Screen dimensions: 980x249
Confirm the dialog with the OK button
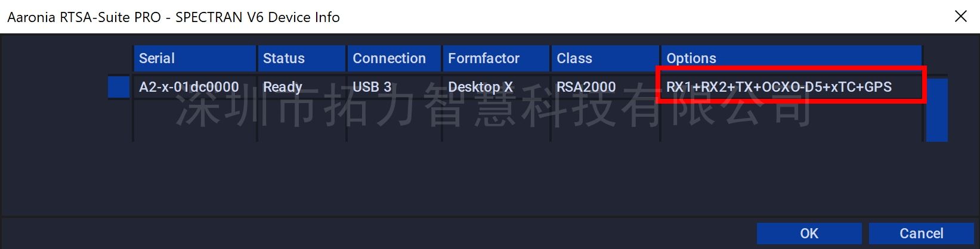pos(809,234)
